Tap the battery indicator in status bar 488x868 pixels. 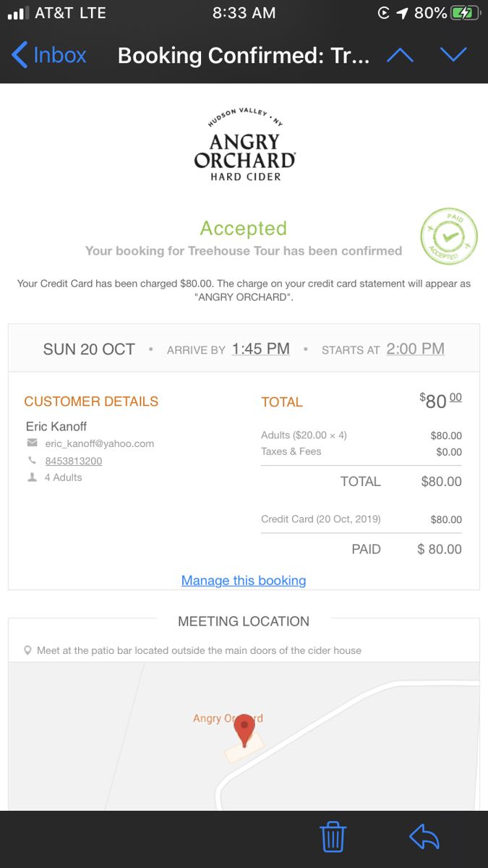pos(465,13)
